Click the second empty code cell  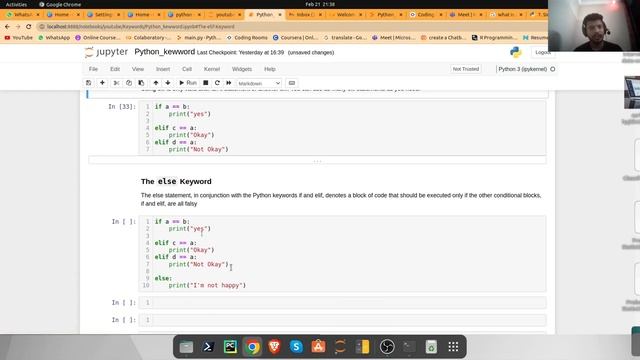pyautogui.click(x=342, y=320)
